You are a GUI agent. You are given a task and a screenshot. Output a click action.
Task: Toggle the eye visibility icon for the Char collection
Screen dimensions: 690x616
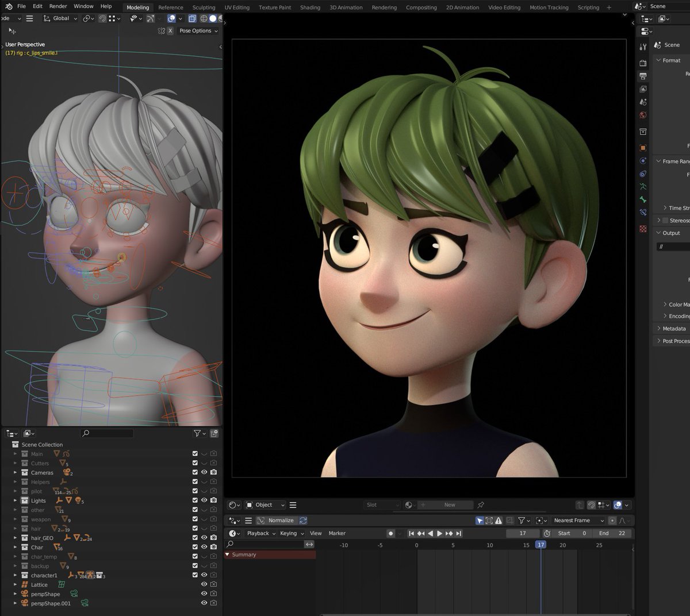coord(204,547)
